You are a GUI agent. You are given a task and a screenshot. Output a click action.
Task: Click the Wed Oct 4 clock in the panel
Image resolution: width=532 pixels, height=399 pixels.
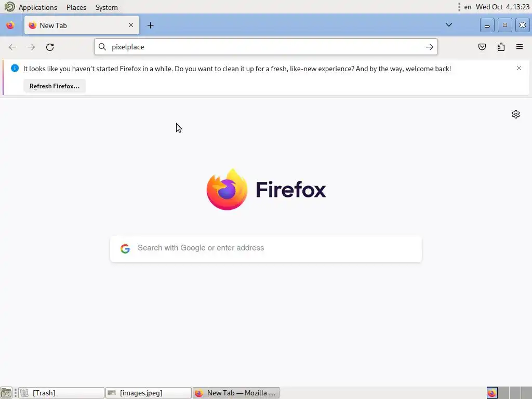502,7
